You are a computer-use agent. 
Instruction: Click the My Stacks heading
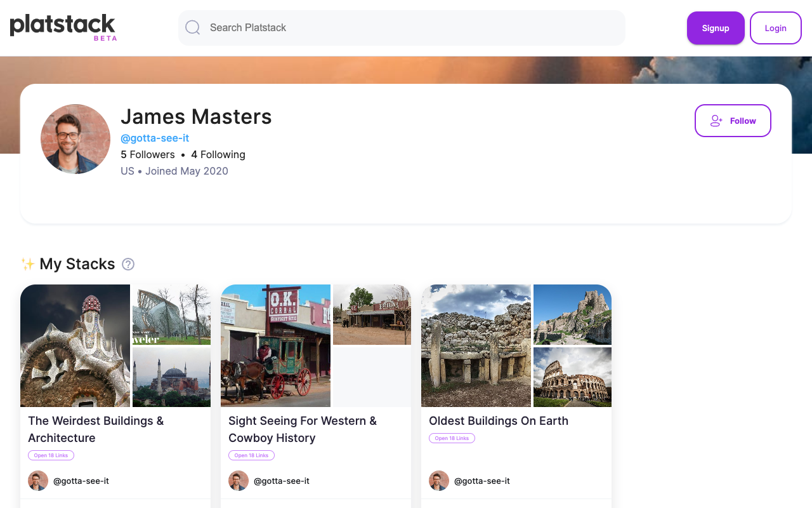tap(77, 264)
